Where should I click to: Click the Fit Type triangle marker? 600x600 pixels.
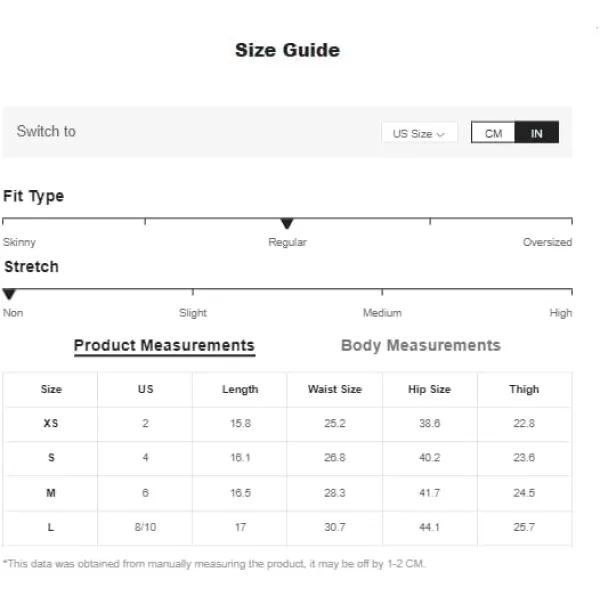click(x=287, y=223)
